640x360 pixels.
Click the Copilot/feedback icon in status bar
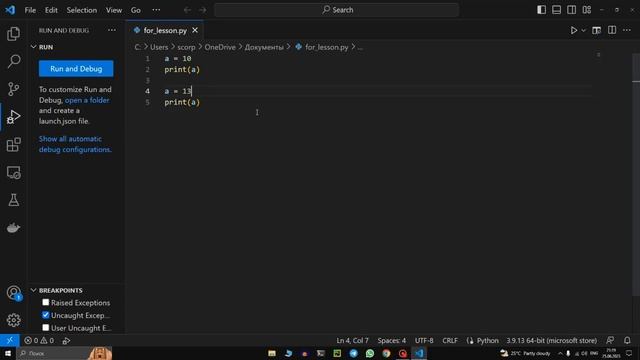pyautogui.click(x=610, y=340)
